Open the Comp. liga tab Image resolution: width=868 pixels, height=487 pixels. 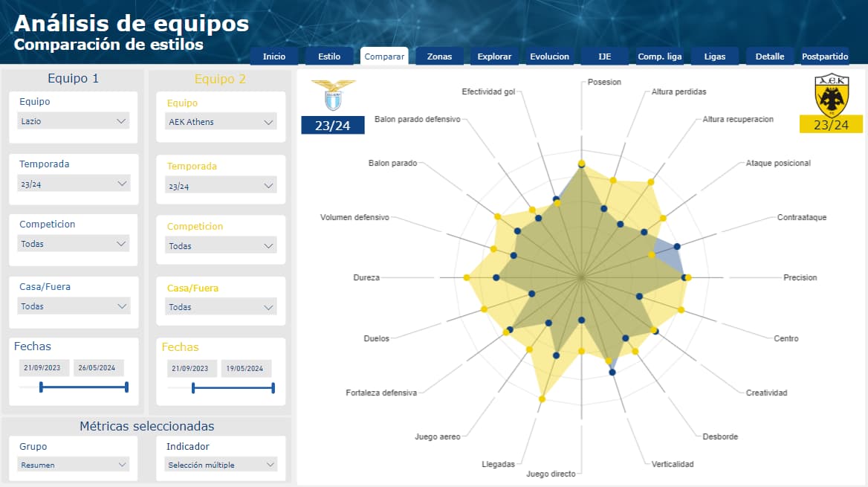point(661,57)
